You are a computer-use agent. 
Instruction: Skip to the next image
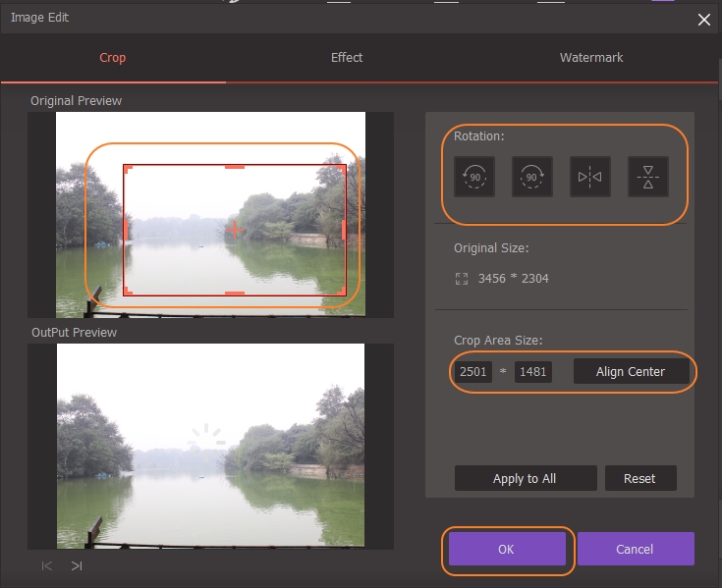[77, 565]
